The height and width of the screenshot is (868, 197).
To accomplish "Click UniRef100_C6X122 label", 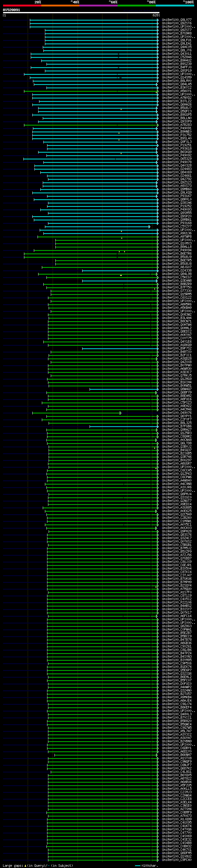I will pos(177,298).
